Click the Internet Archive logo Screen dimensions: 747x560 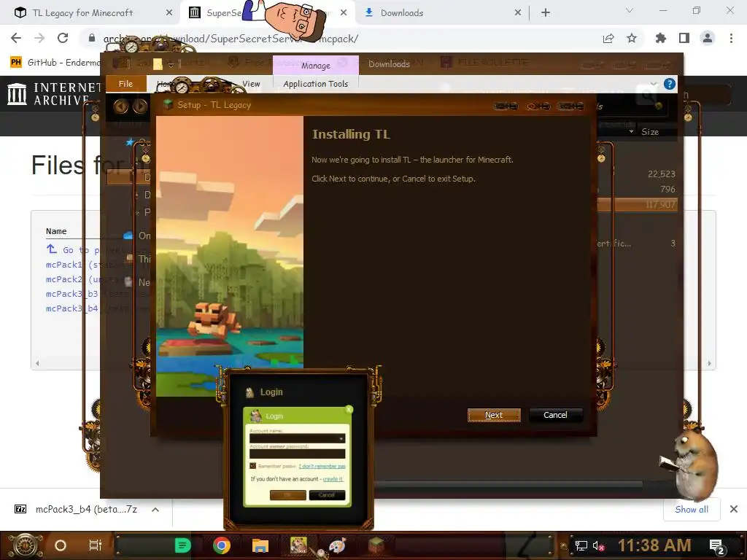[53, 93]
